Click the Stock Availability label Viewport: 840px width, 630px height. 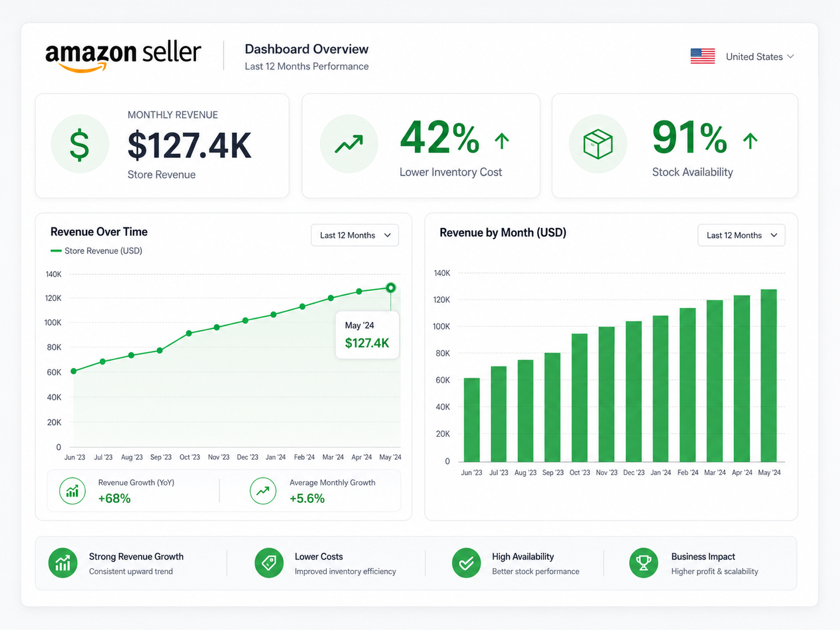693,172
